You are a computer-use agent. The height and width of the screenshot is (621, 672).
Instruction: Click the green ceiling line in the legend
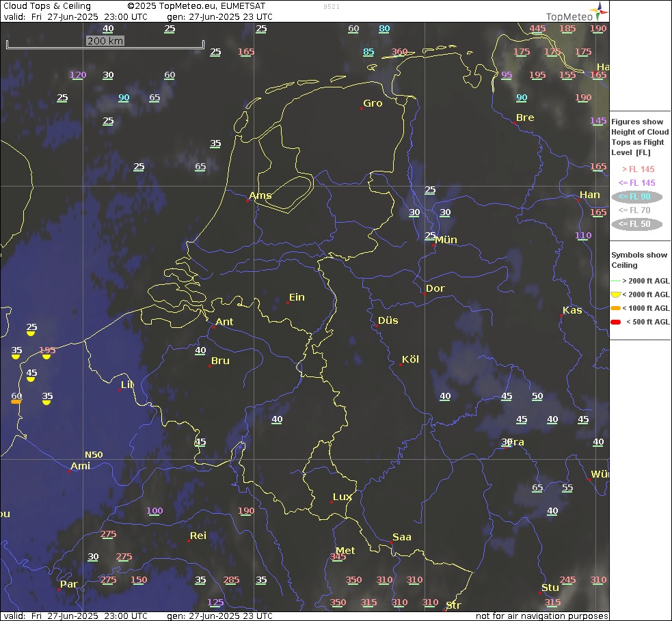(616, 281)
